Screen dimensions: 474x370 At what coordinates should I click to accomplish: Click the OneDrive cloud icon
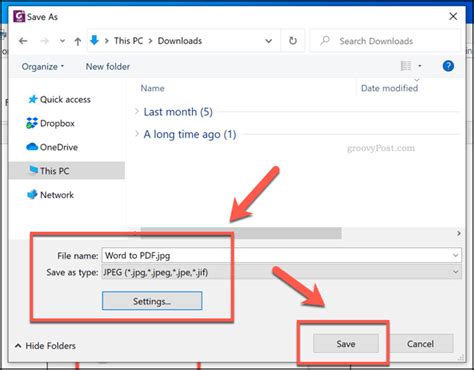(32, 147)
